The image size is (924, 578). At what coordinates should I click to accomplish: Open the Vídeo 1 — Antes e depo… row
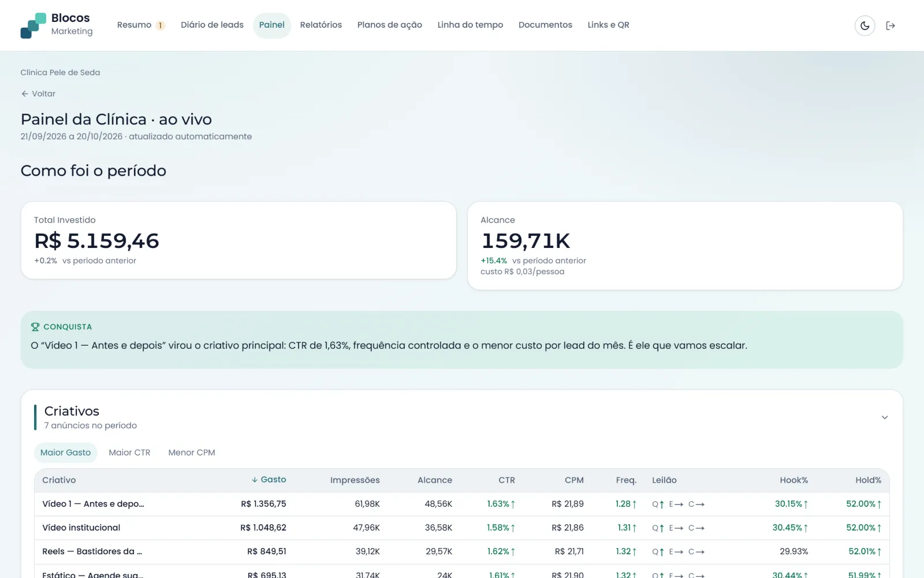[462, 504]
